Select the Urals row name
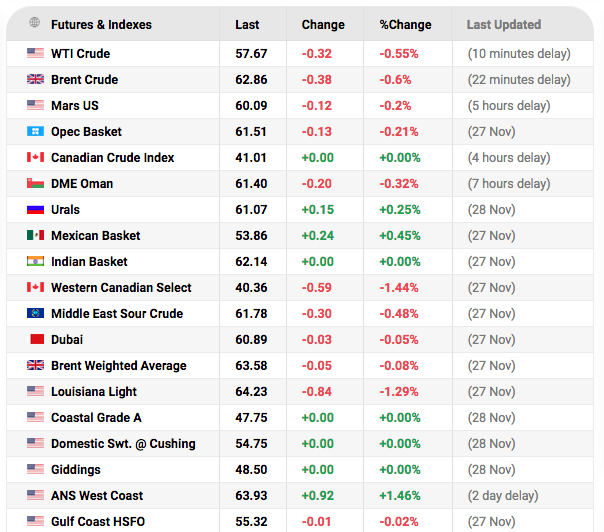This screenshot has height=532, width=604. pyautogui.click(x=65, y=210)
